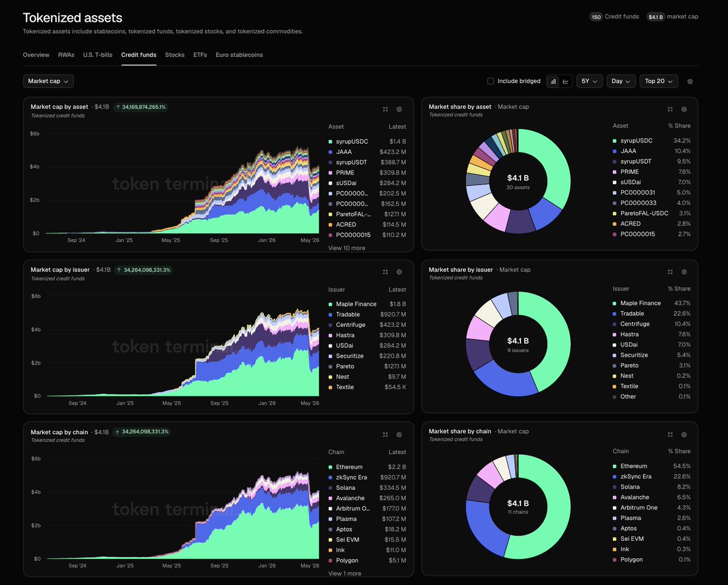Select PRIME row in Market cap by asset
728x585 pixels.
click(367, 173)
